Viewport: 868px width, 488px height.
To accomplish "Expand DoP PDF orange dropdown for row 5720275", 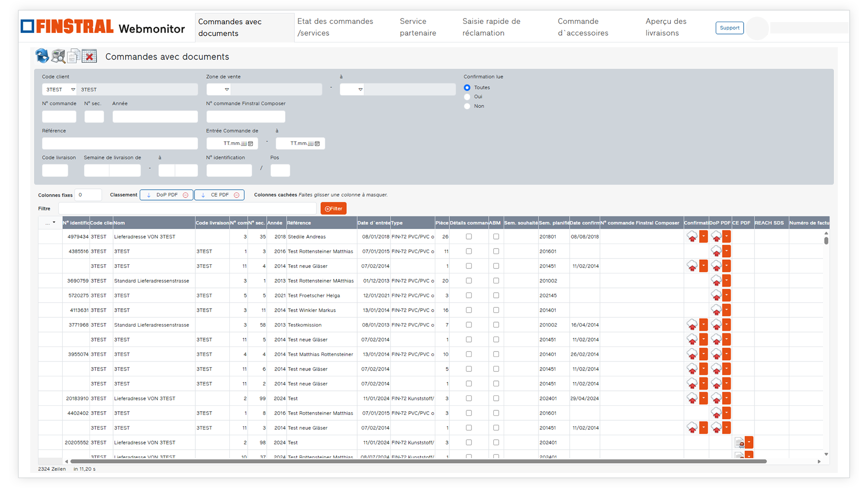I will [x=726, y=296].
